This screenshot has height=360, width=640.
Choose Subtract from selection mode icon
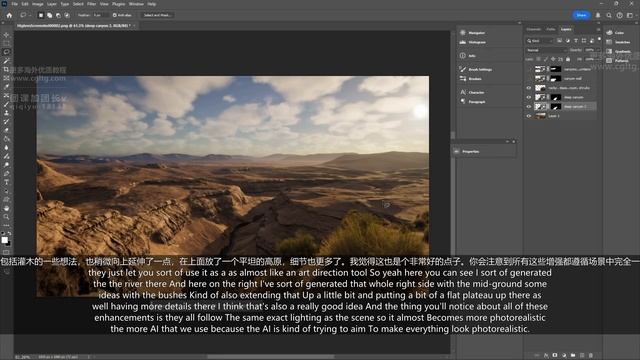tap(58, 15)
